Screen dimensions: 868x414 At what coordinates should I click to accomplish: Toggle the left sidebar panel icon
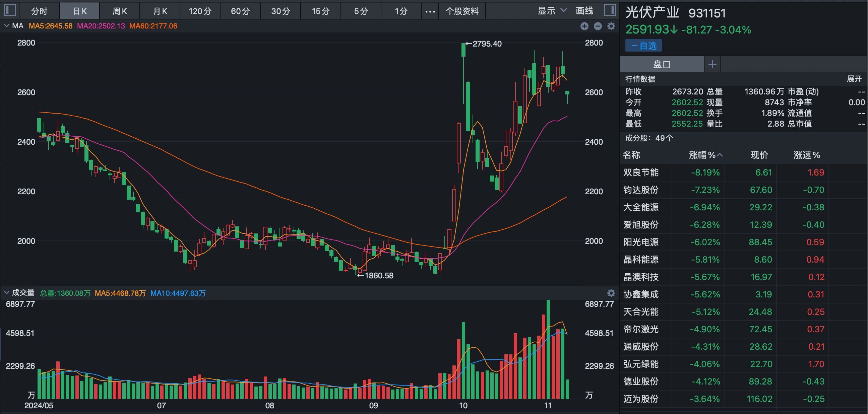coord(10,10)
